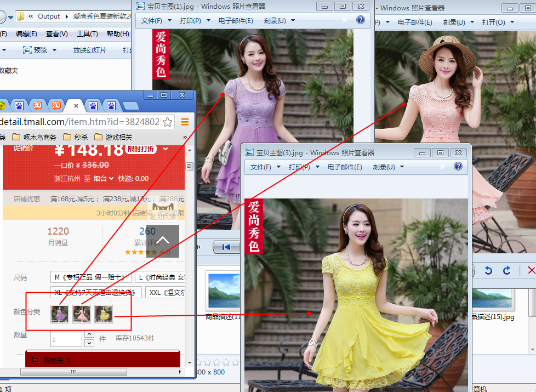Open the 秒杀 bookmark folder
Screen dimensions: 536x392
click(76, 137)
